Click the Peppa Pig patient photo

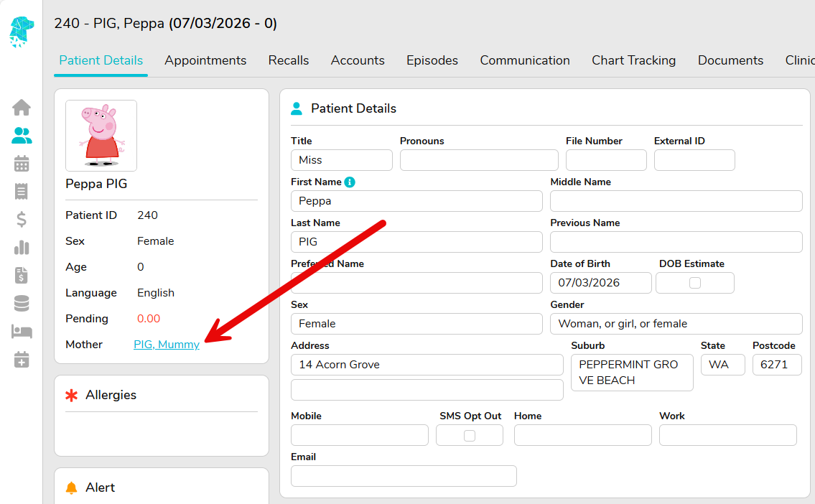click(101, 135)
